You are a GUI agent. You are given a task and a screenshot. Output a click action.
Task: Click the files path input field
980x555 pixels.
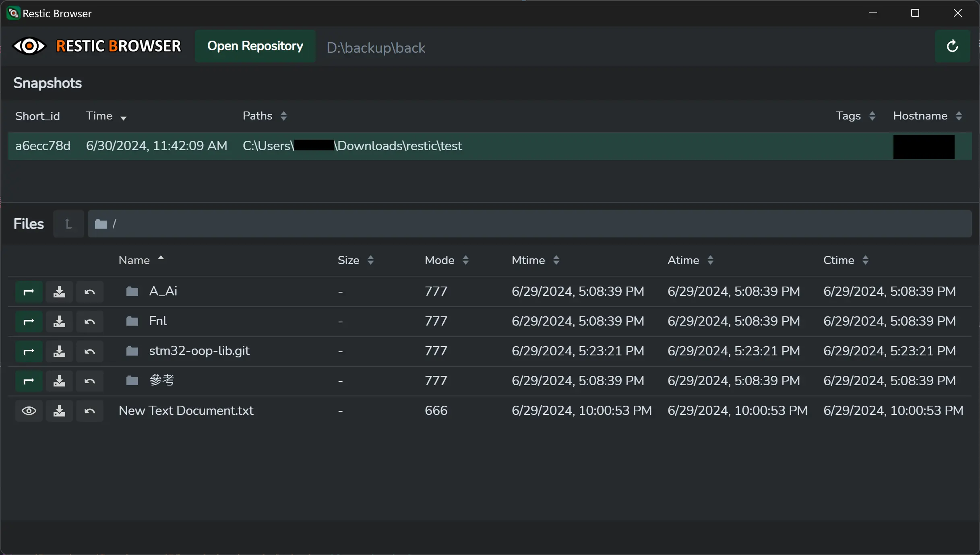529,224
